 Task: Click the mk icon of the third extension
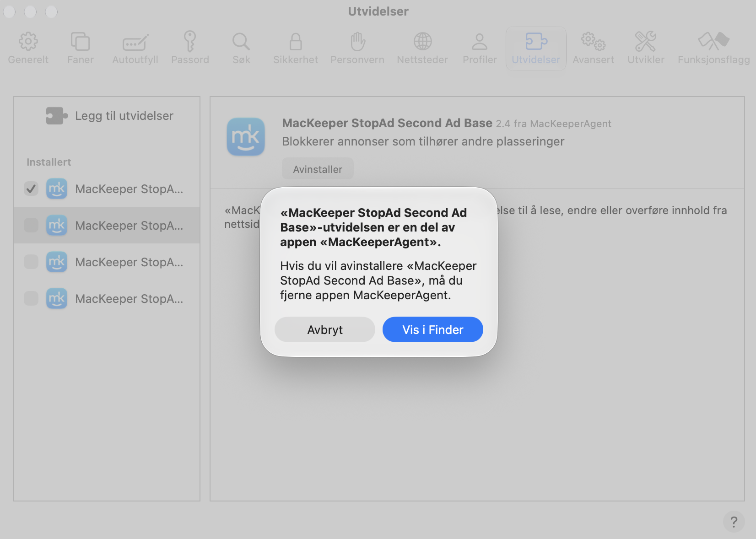tap(57, 262)
